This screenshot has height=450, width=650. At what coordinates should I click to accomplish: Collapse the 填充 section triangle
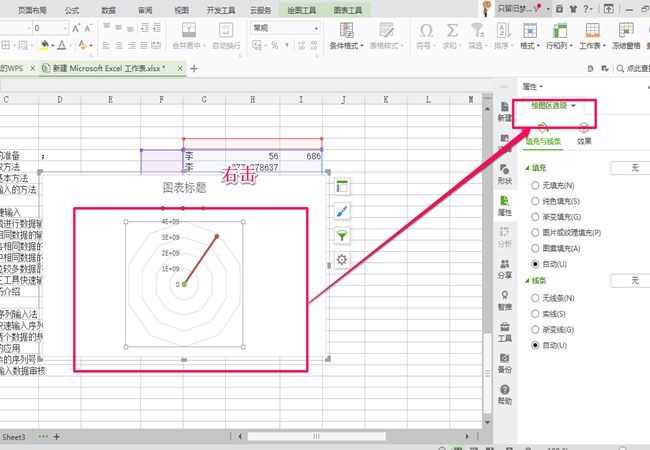(527, 168)
